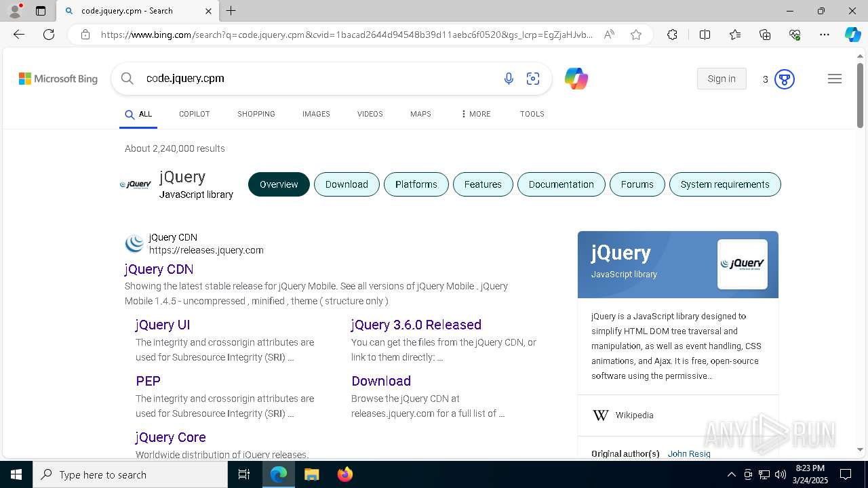Click the Sign in button
868x488 pixels.
point(722,79)
